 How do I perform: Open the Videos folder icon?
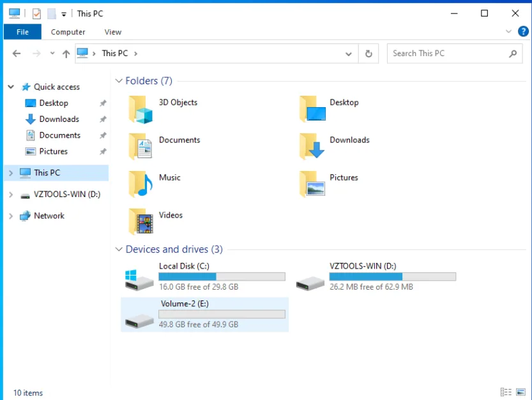tap(141, 222)
